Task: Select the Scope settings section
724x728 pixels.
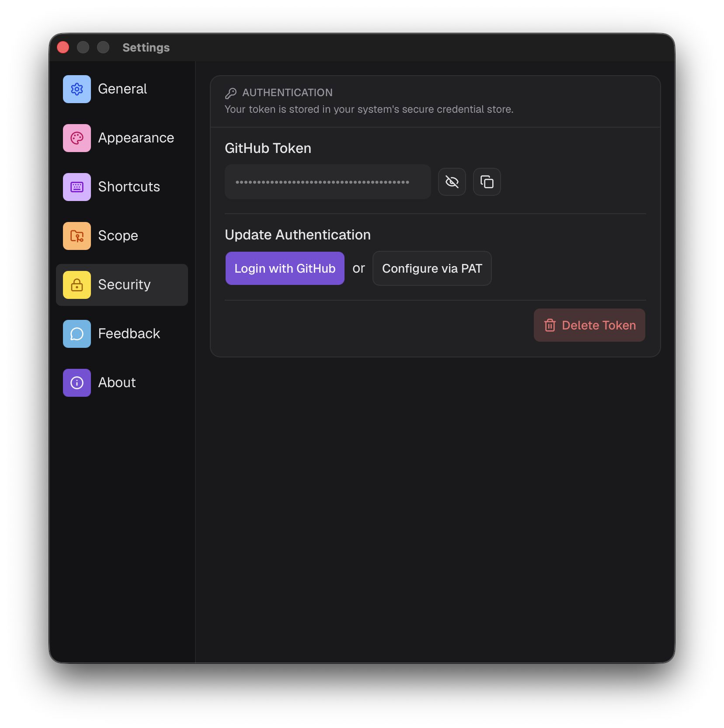Action: pos(122,236)
